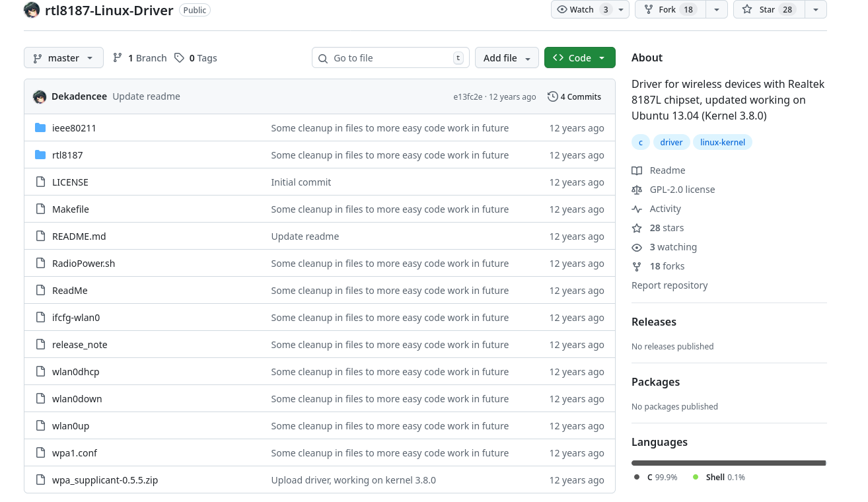The height and width of the screenshot is (502, 868).
Task: Click the rtl8187 folder icon
Action: 40,155
